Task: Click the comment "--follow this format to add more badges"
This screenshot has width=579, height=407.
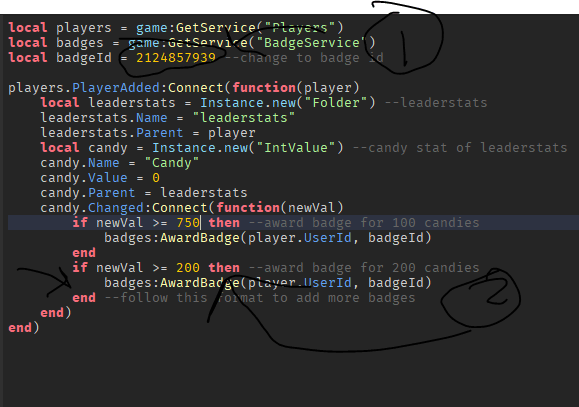Action: [260, 298]
